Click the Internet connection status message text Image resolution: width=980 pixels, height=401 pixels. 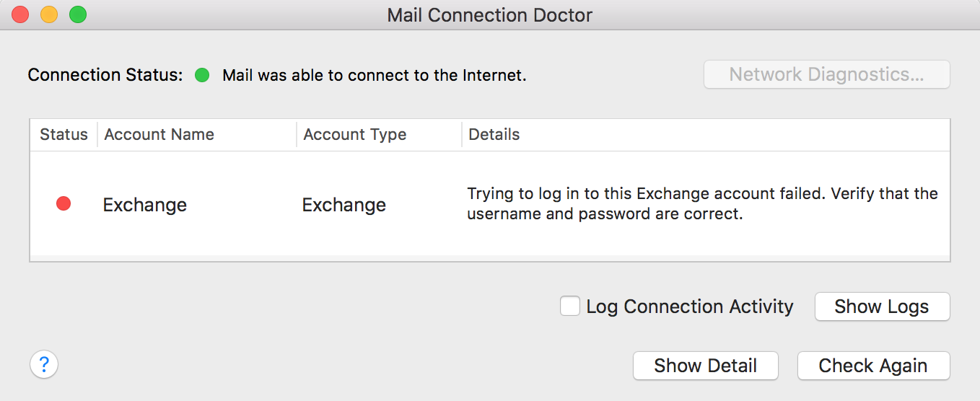click(x=375, y=75)
